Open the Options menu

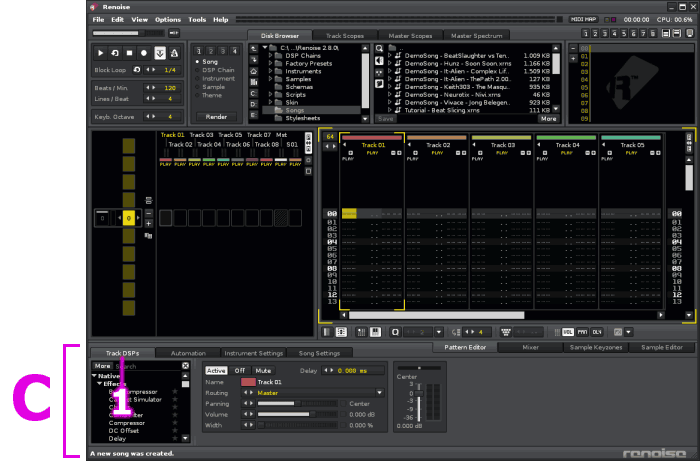point(168,20)
